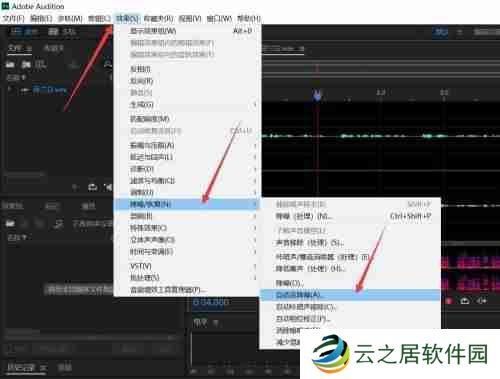Choose 降噪(D)... in the submenu
The image size is (500, 379).
pos(350,283)
